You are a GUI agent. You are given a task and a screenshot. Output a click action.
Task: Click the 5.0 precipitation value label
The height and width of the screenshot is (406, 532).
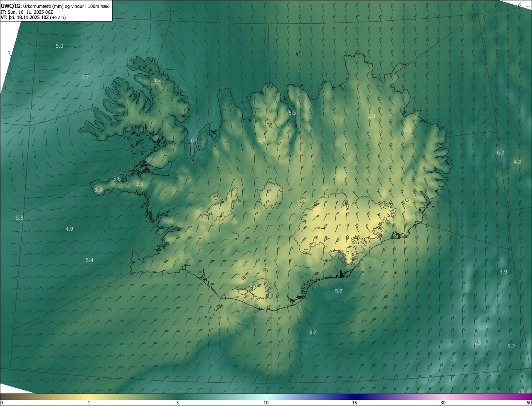(x=59, y=46)
